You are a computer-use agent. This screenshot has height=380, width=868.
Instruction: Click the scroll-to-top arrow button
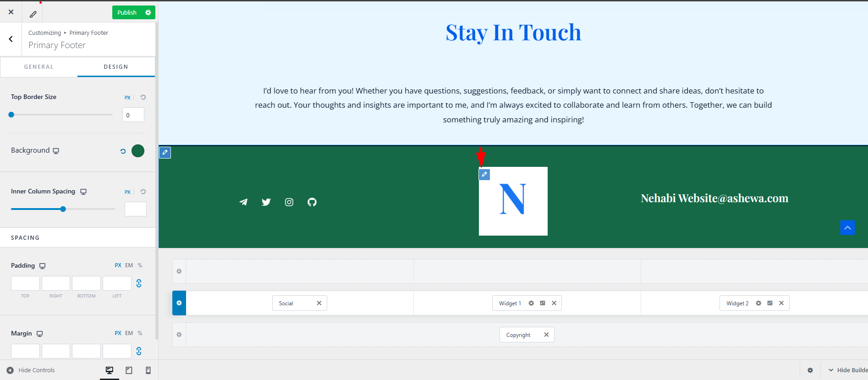847,227
